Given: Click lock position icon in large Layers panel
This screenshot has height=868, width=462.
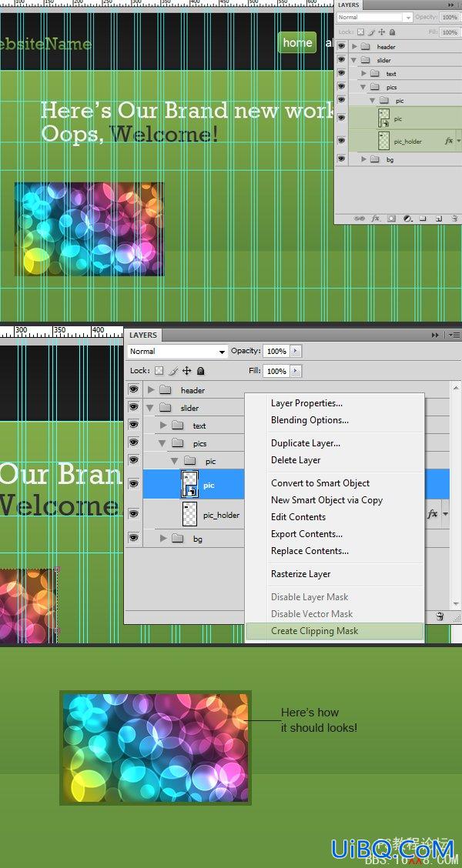Looking at the screenshot, I should tap(186, 371).
